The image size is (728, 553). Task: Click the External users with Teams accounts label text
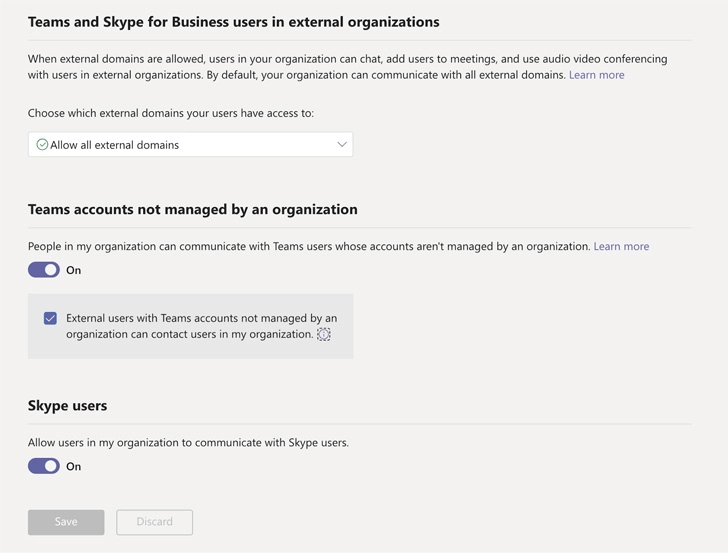tap(202, 326)
